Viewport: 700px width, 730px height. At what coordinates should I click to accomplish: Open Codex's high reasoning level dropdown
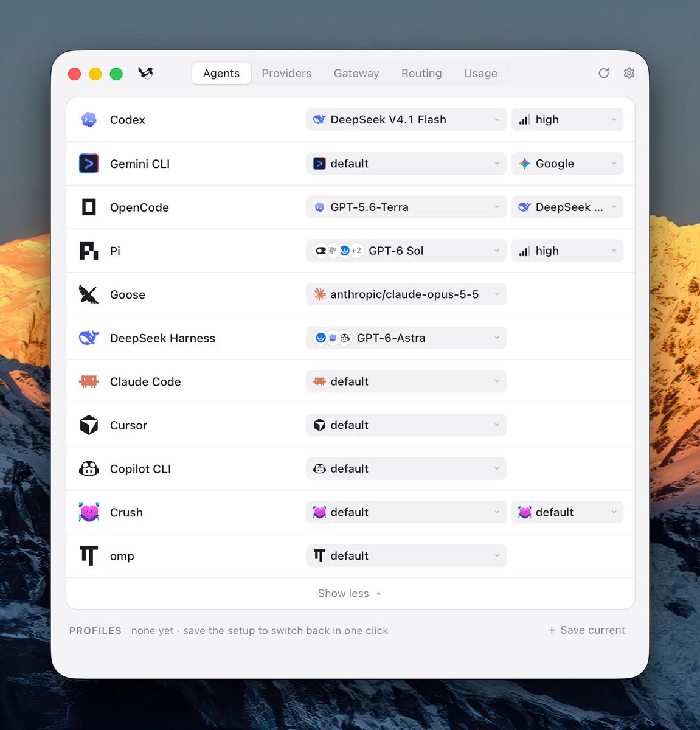[x=567, y=119]
